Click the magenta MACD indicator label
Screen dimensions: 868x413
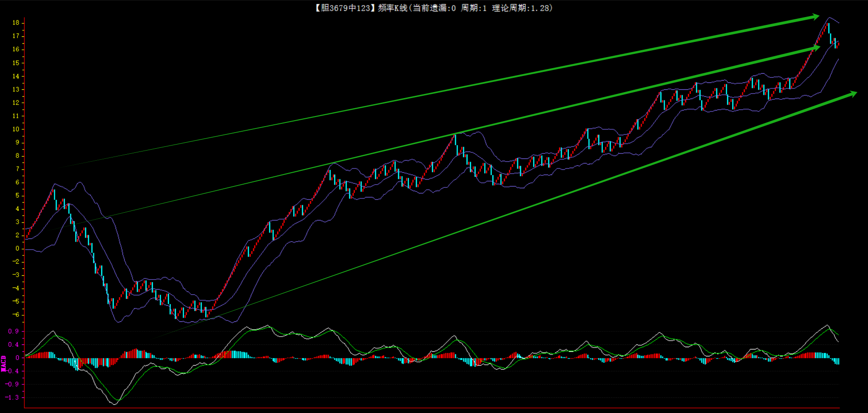click(x=4, y=363)
